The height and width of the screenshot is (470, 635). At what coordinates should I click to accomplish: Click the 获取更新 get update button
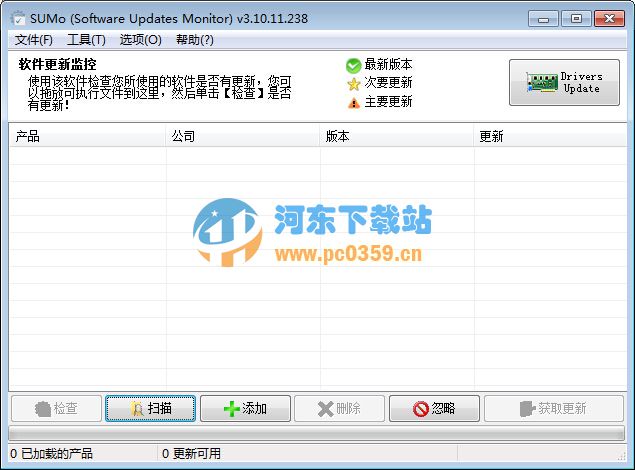(x=554, y=408)
